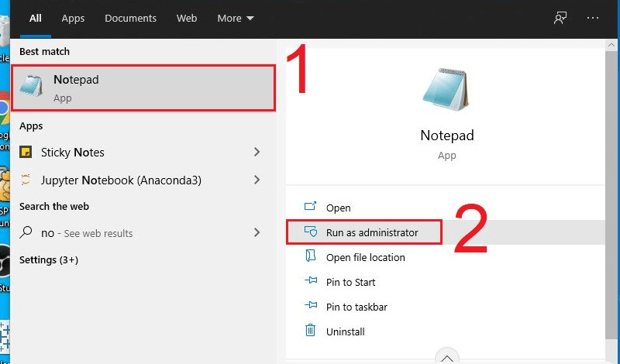The image size is (620, 364).
Task: Choose Pin to taskbar
Action: pyautogui.click(x=445, y=307)
